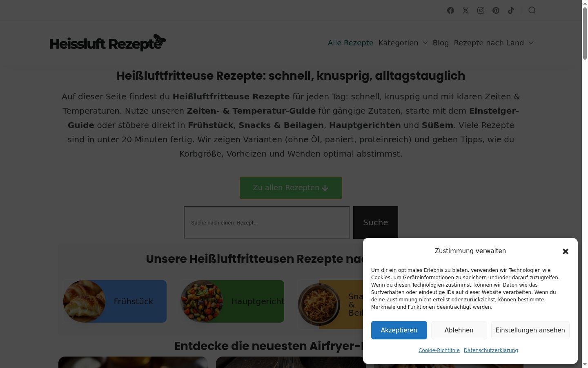Image resolution: width=588 pixels, height=368 pixels.
Task: Click the Zeiten- & Temperatur-Guide text
Action: coord(251,111)
